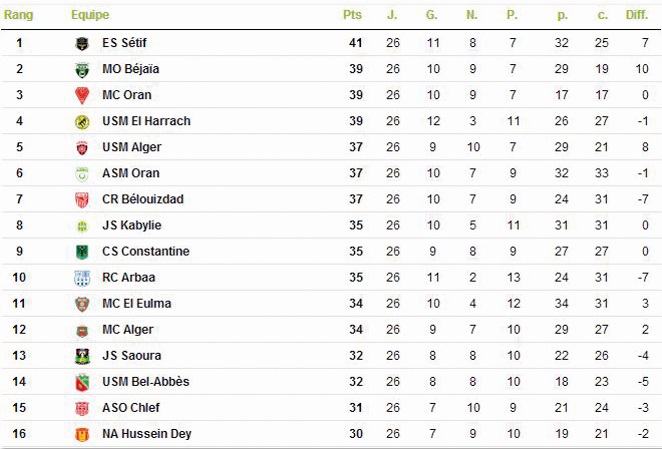
Task: Click the RC Arbaa club crest
Action: pyautogui.click(x=82, y=278)
